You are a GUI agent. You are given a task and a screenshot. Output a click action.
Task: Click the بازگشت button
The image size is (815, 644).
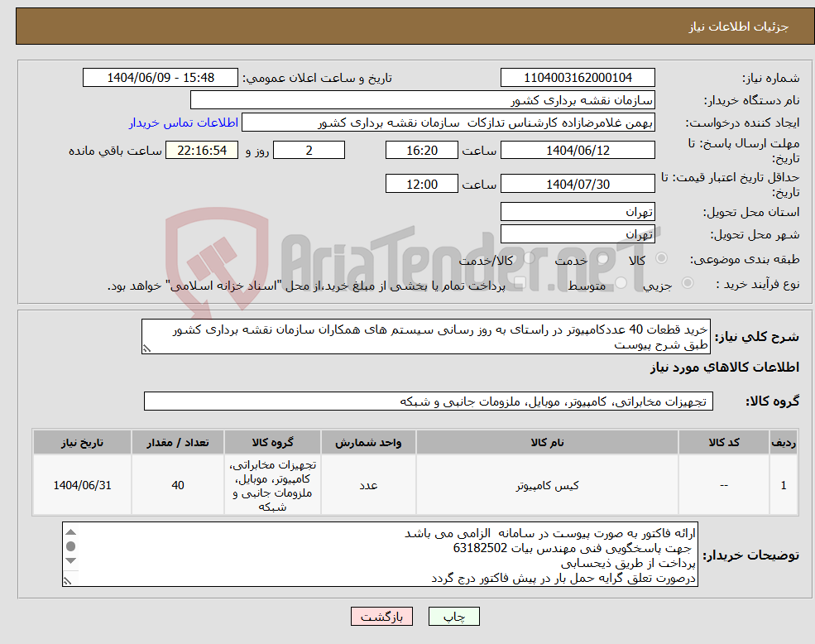[x=381, y=617]
